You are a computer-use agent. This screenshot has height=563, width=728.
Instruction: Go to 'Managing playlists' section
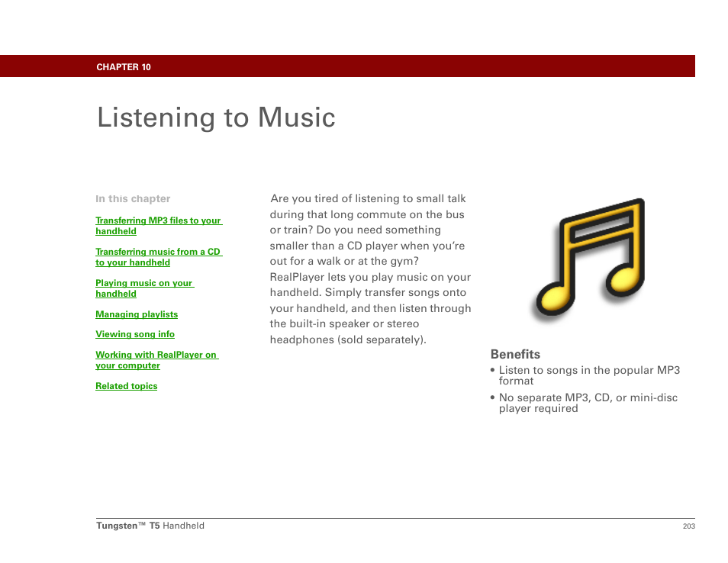[x=137, y=314]
